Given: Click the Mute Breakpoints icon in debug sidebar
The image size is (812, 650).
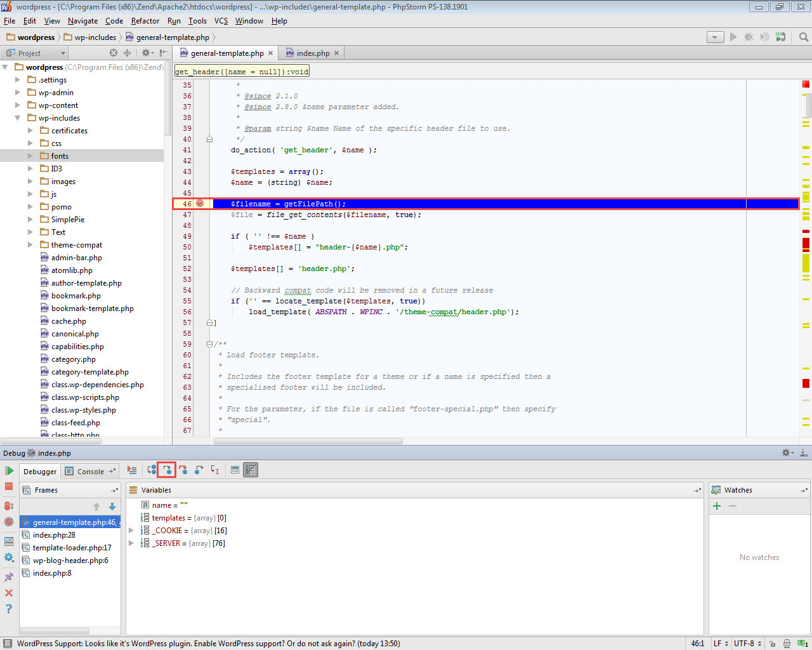Looking at the screenshot, I should (9, 522).
